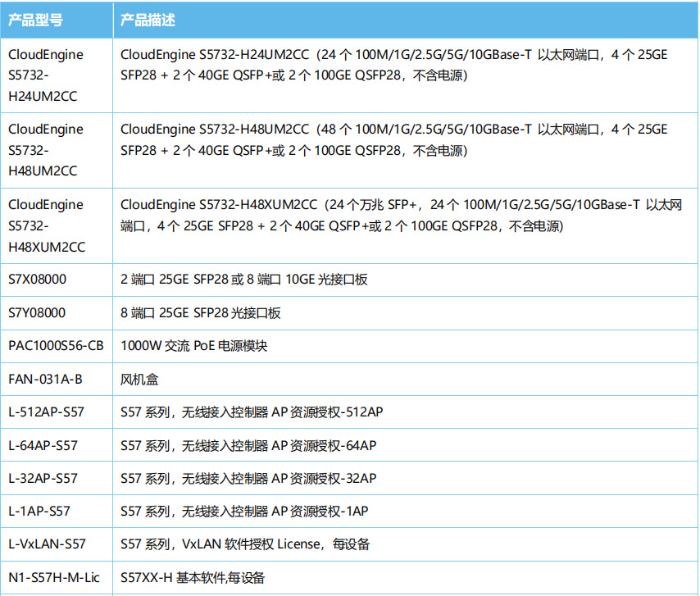Click the AP 资源授权-64AP description

pos(248,445)
